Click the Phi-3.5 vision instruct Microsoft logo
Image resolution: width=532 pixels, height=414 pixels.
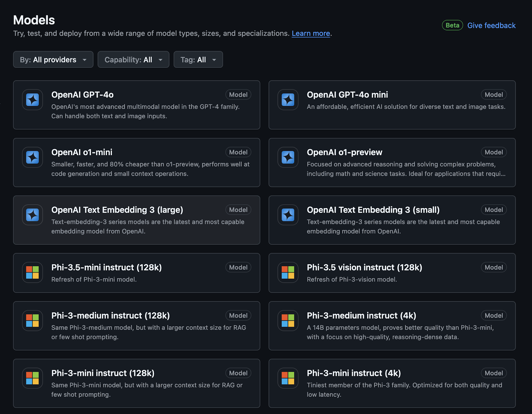coord(288,272)
